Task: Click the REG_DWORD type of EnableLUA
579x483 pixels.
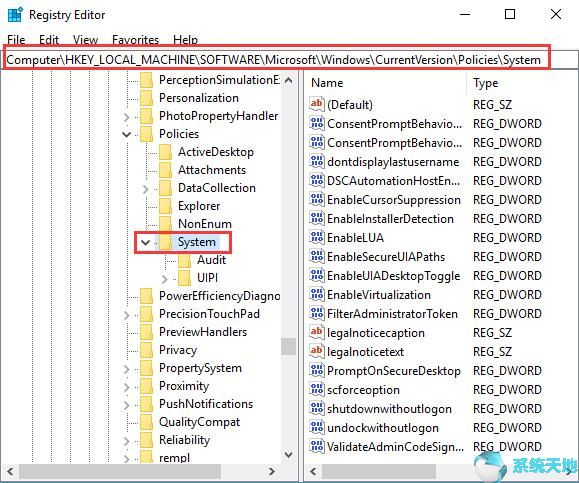Action: [x=507, y=237]
